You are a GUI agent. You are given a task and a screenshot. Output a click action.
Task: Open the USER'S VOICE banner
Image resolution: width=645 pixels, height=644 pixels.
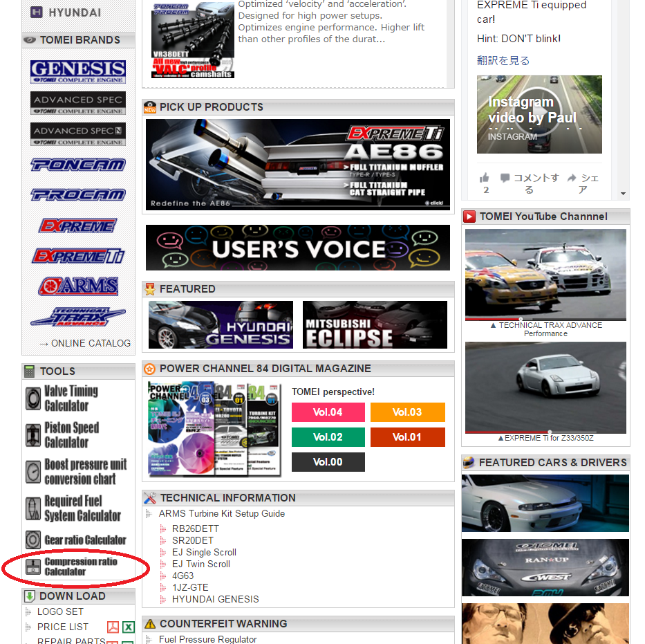pos(298,248)
